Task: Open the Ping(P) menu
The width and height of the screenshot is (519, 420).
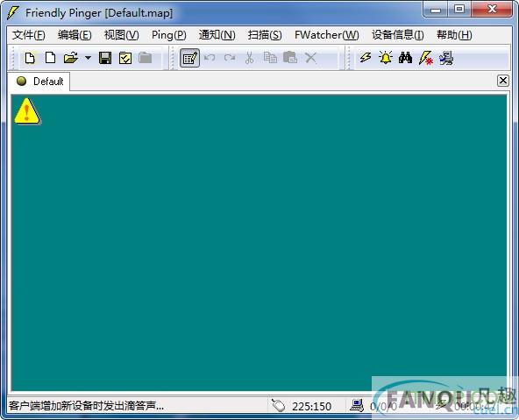Action: 169,35
